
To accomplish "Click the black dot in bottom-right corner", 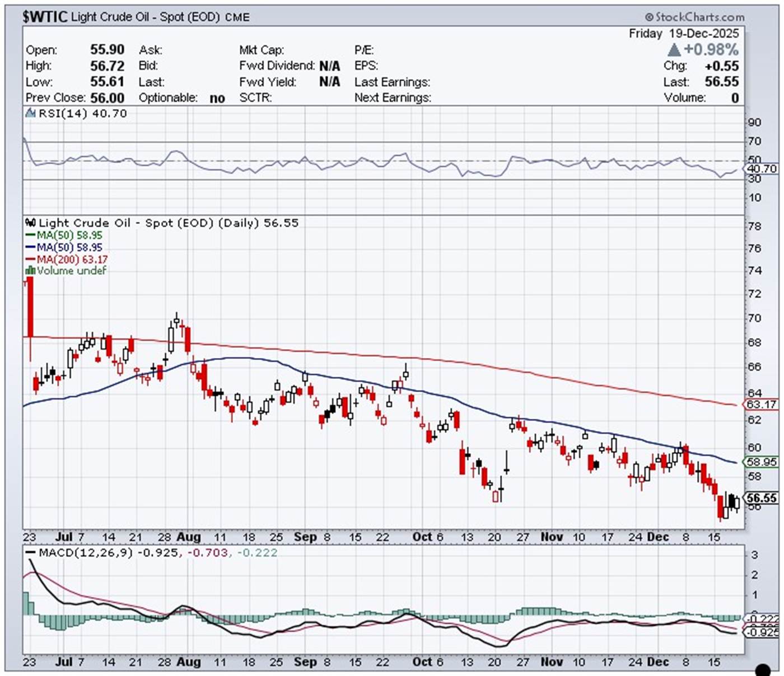I will (x=763, y=669).
